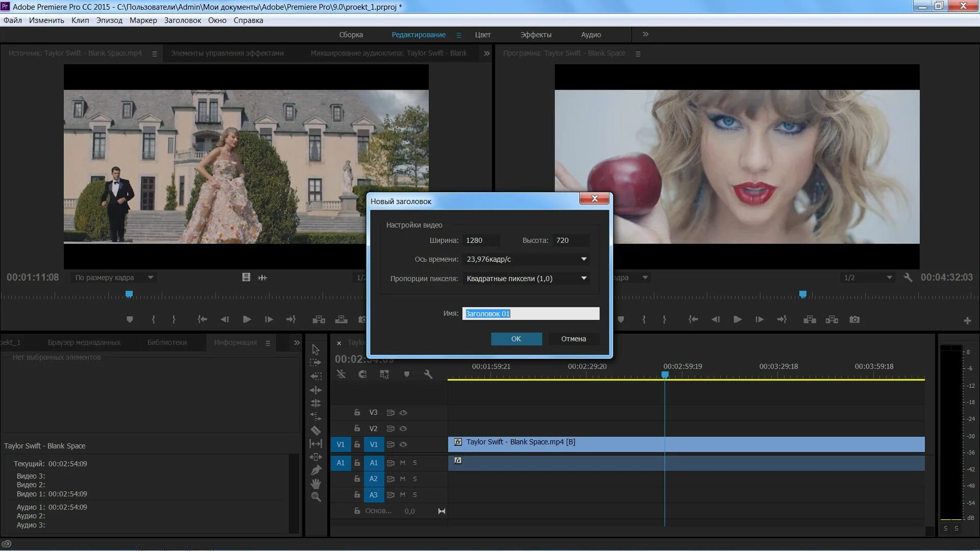Toggle V3 track visibility eye
The height and width of the screenshot is (551, 980).
(x=403, y=413)
